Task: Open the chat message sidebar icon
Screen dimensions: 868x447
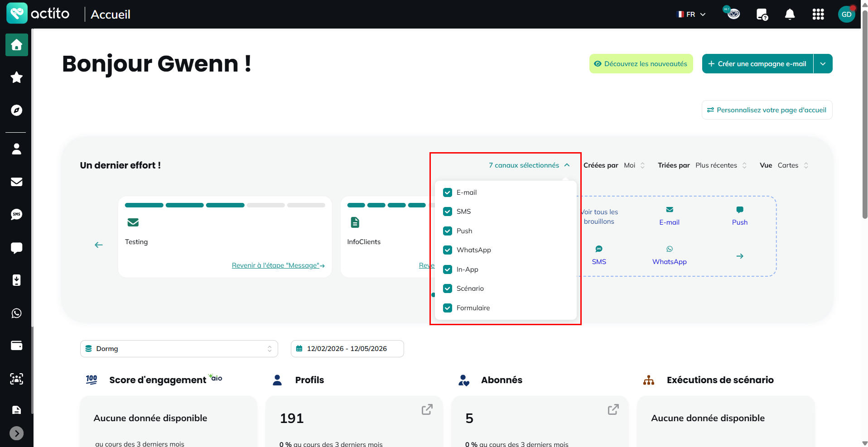Action: coord(17,248)
